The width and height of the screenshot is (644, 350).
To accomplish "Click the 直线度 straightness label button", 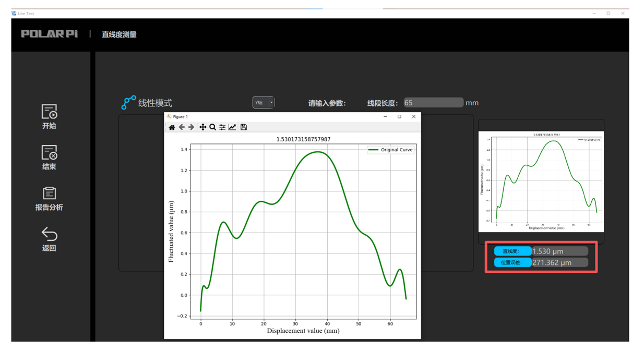I will [512, 251].
